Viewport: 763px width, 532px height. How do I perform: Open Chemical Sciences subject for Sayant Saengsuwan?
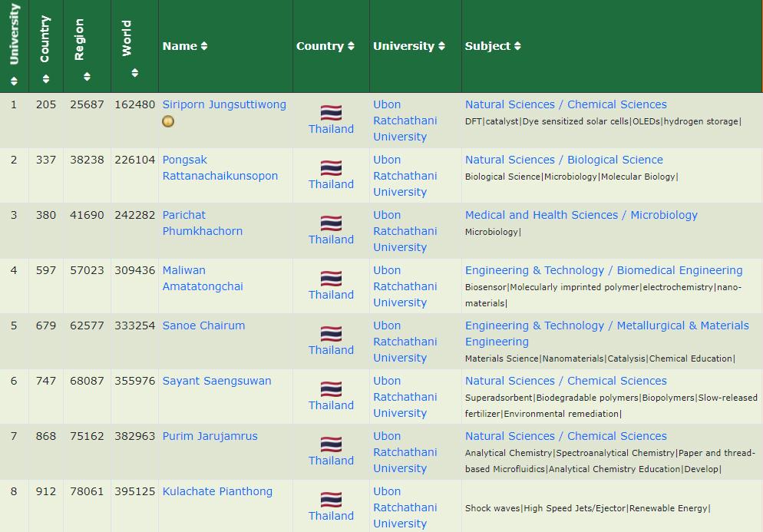[x=566, y=381]
